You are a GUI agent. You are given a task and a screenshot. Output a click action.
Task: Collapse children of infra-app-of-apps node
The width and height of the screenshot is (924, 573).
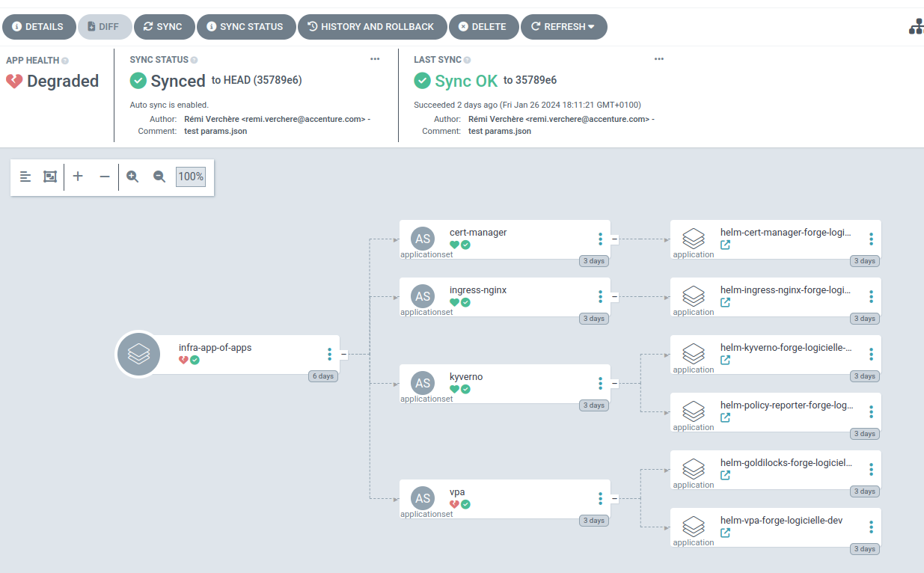click(x=343, y=354)
